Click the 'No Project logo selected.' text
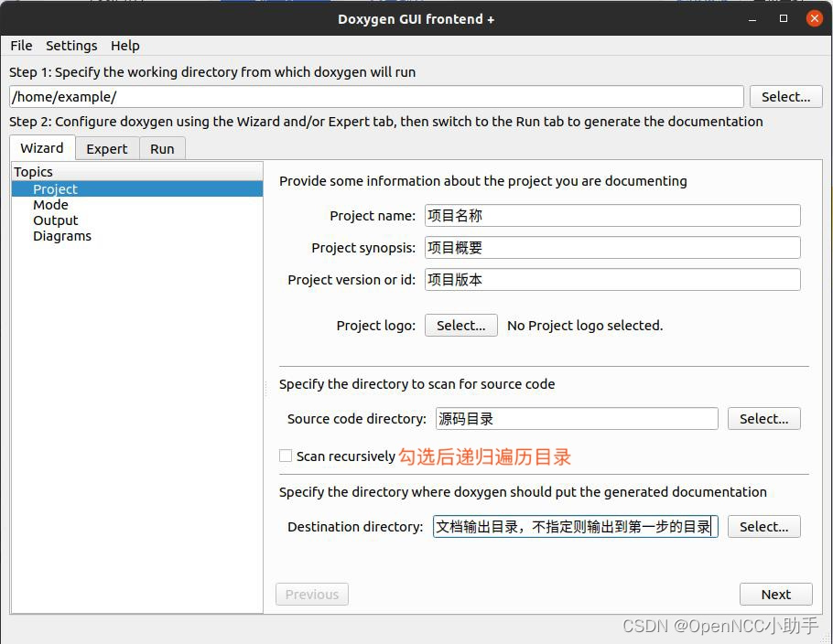833x644 pixels. (x=585, y=325)
